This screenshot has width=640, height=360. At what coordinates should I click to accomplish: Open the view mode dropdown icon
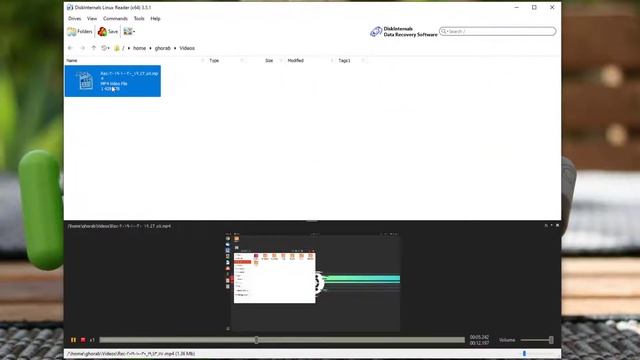[x=129, y=31]
